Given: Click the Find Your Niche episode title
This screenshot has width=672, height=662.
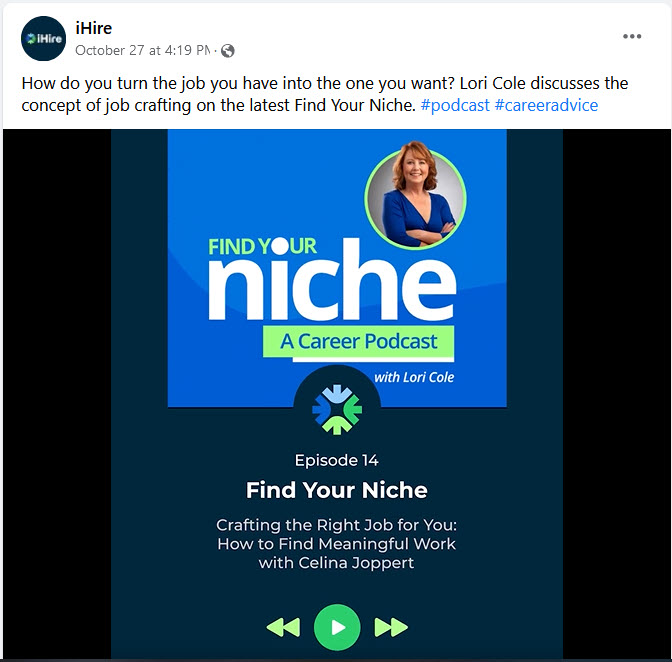Looking at the screenshot, I should pyautogui.click(x=337, y=490).
